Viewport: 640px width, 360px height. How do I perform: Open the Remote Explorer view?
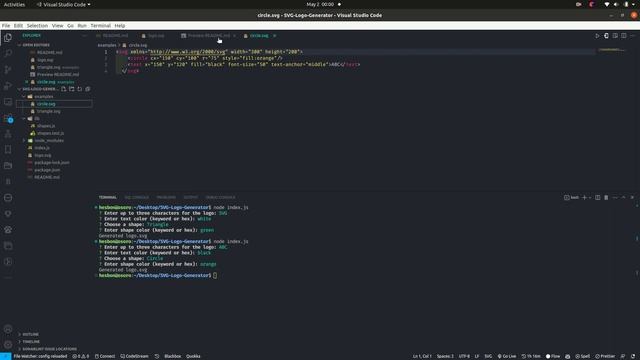tap(8, 102)
